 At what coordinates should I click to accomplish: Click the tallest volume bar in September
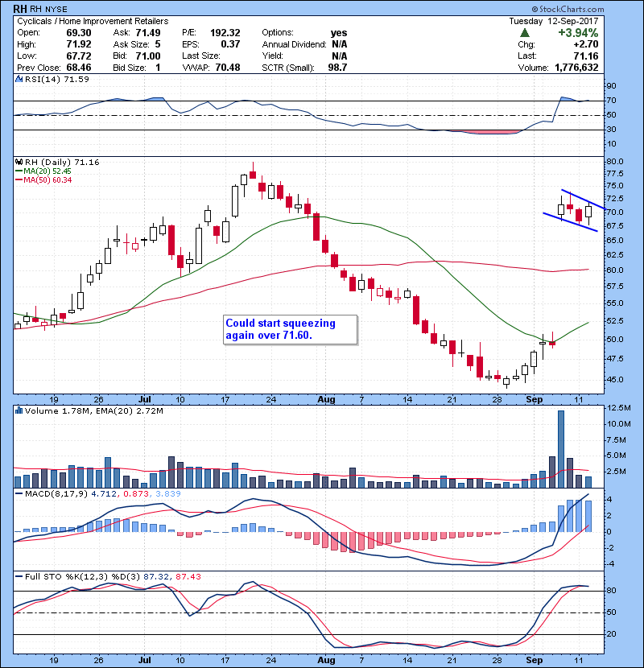561,449
